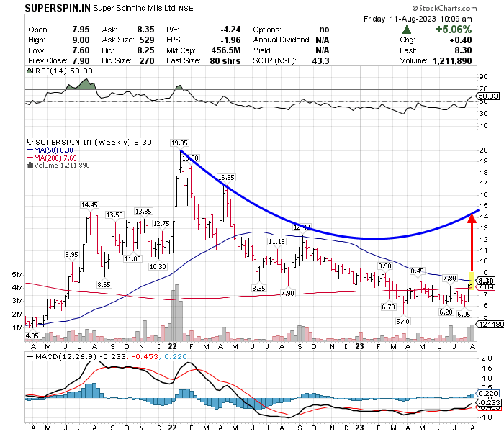Click the Mkt Cap value 456.5M
Image resolution: width=504 pixels, height=434 pixels.
point(226,50)
